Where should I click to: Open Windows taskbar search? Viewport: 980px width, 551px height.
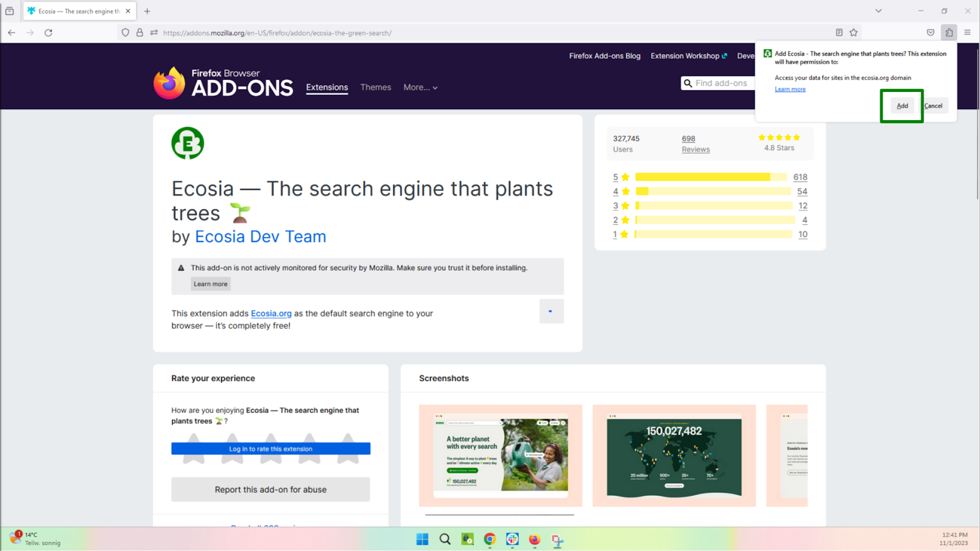[445, 539]
